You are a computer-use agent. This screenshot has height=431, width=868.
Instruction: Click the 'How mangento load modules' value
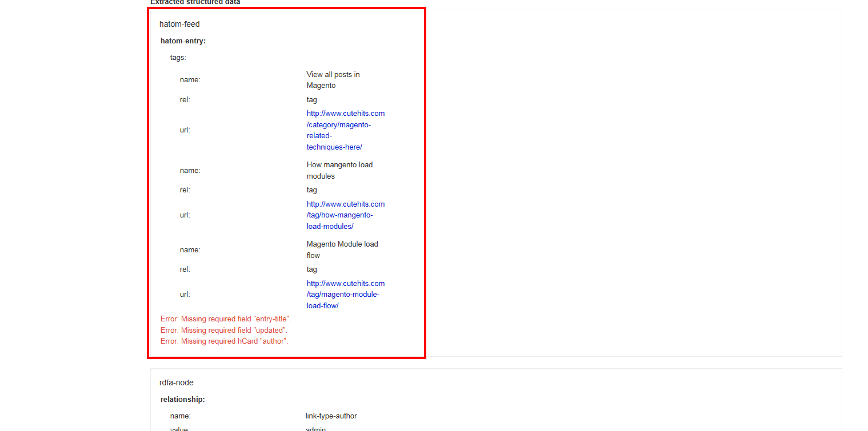[x=339, y=170]
